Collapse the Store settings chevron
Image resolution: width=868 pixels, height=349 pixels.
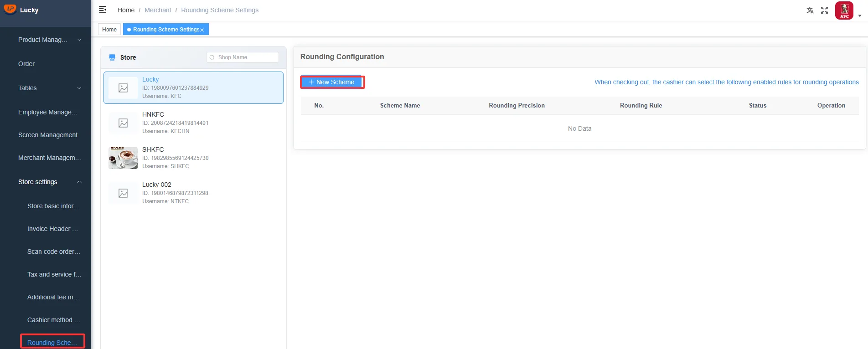(x=79, y=182)
